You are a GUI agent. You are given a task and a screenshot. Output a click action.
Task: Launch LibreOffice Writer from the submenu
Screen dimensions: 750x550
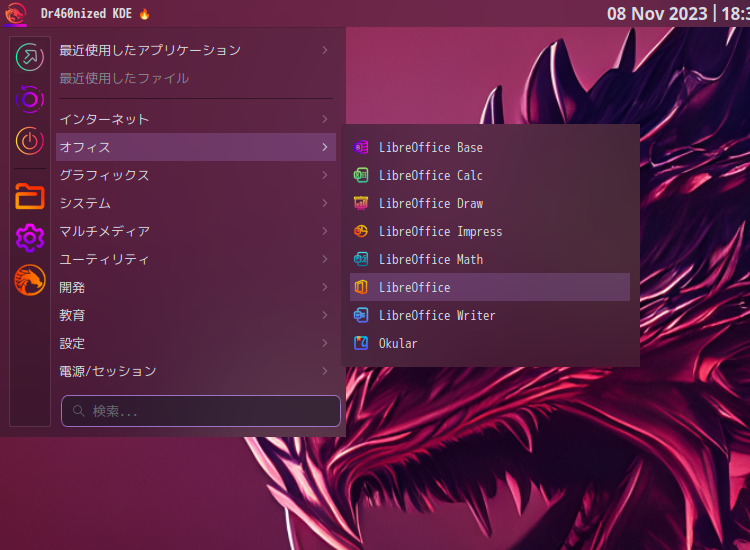pyautogui.click(x=490, y=315)
